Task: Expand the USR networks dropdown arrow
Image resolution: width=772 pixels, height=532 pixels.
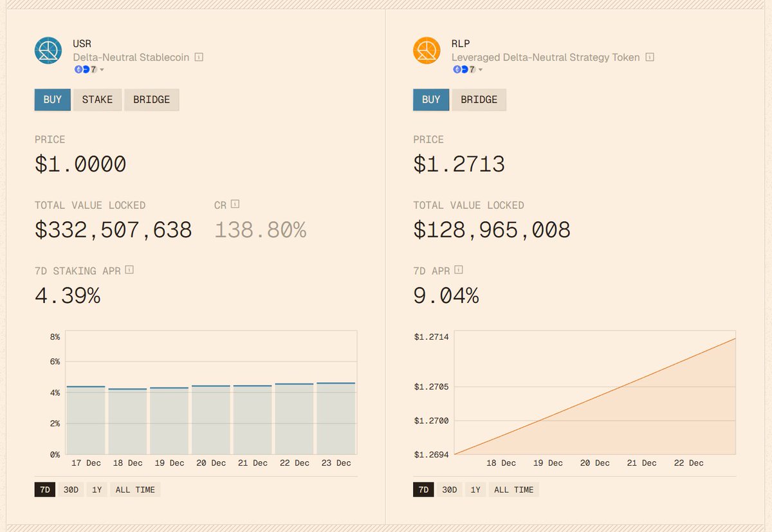Action: [x=102, y=69]
